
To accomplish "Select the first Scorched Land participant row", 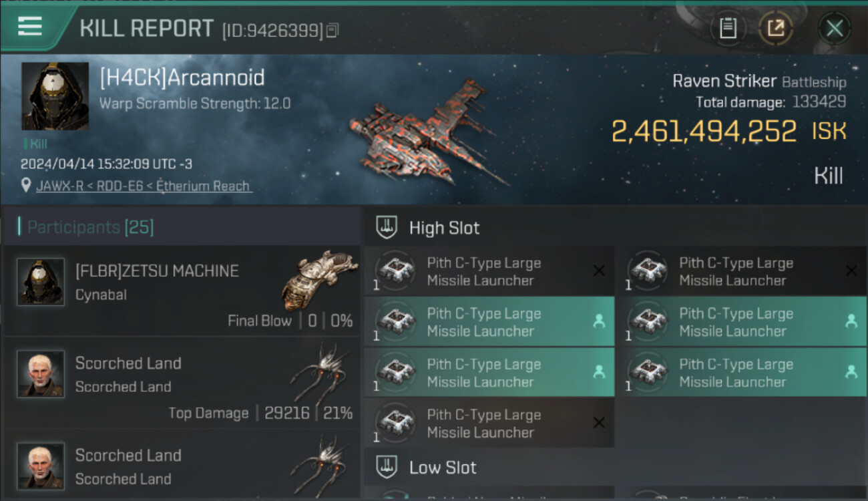I will (x=182, y=383).
